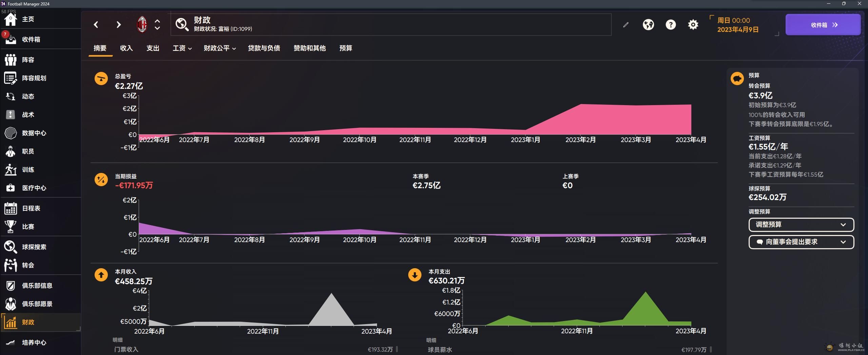The image size is (868, 355).
Task: Open the 比赛 competitions trophy icon
Action: coord(11,226)
